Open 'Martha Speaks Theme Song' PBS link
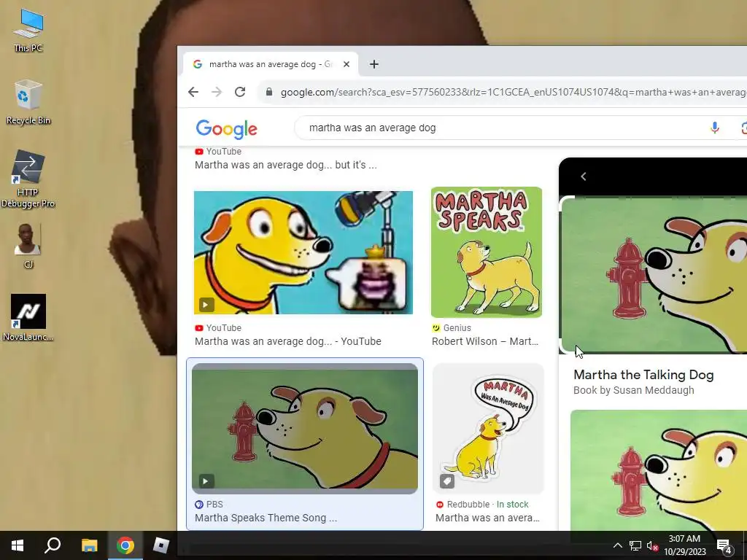The width and height of the screenshot is (747, 560). click(x=266, y=518)
